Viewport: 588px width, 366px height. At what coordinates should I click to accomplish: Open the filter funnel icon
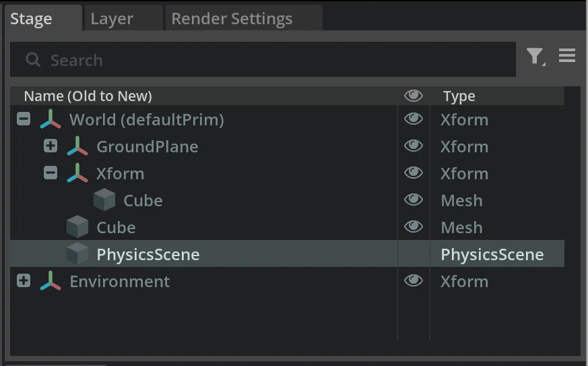coord(535,57)
